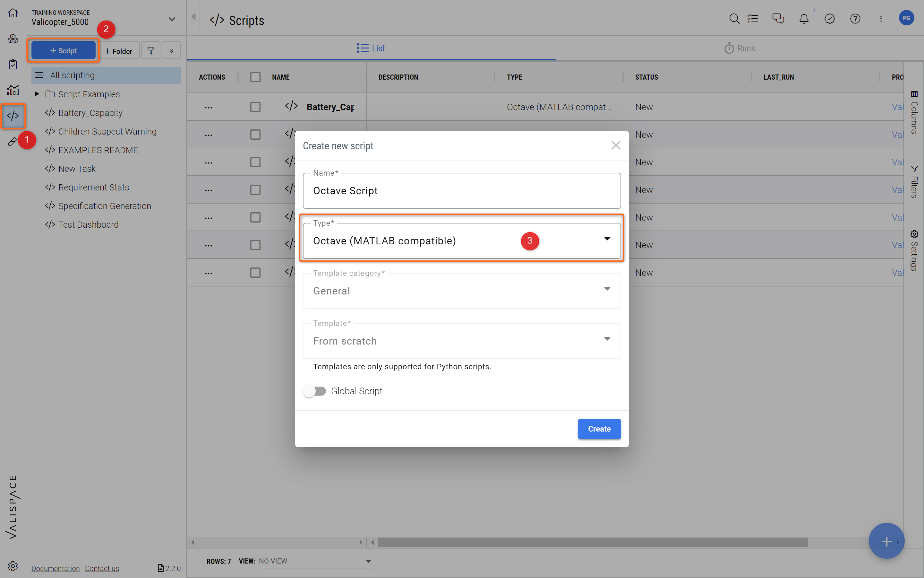This screenshot has height=578, width=924.
Task: Check the third table row checkbox
Action: [255, 162]
